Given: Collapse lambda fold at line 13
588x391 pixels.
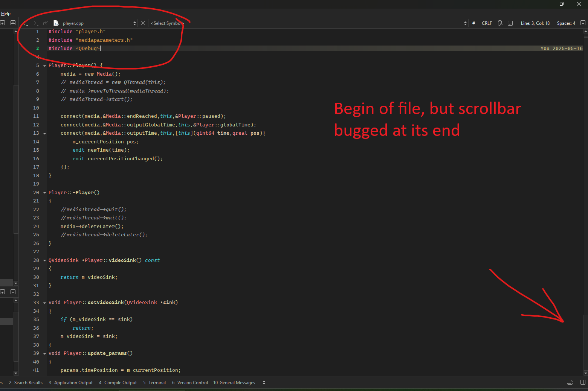Looking at the screenshot, I should pos(44,133).
